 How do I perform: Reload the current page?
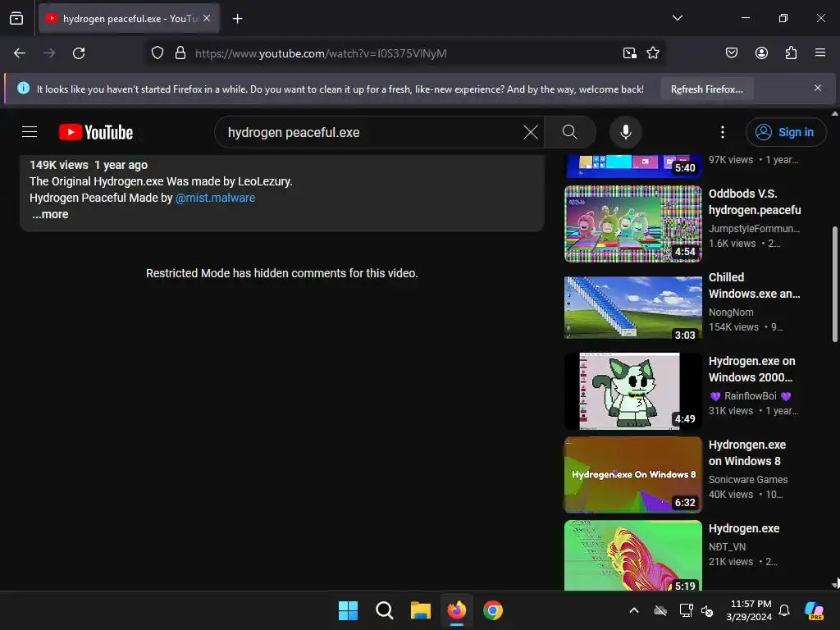point(79,53)
